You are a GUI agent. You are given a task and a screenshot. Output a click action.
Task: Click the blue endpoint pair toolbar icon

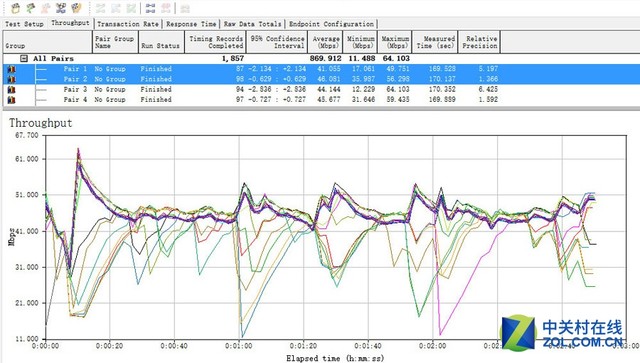pos(150,8)
